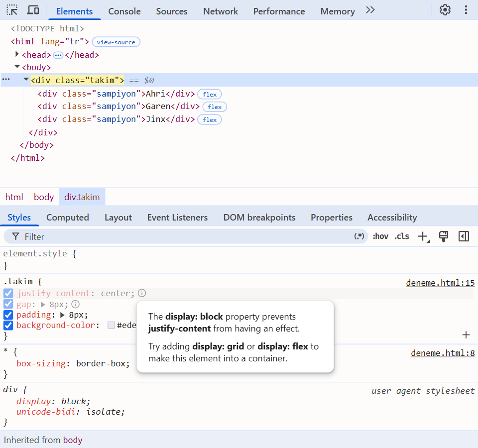
Task: Toggle :hov element state panel
Action: [380, 236]
